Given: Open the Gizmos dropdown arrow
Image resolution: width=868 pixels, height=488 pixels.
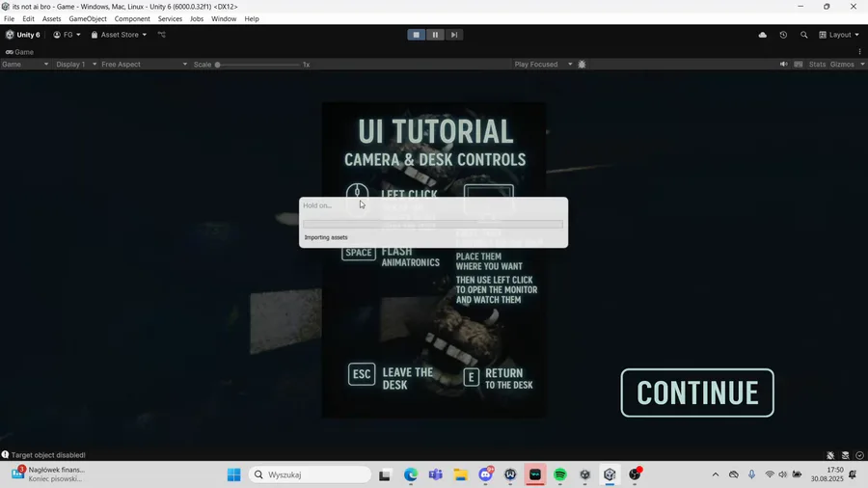Looking at the screenshot, I should pos(862,65).
